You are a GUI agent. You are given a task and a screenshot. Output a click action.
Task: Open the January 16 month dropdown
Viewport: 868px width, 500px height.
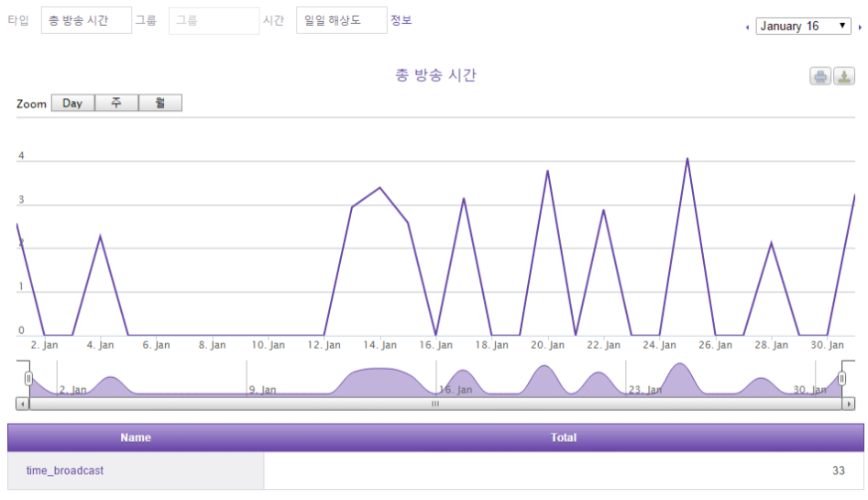(804, 27)
